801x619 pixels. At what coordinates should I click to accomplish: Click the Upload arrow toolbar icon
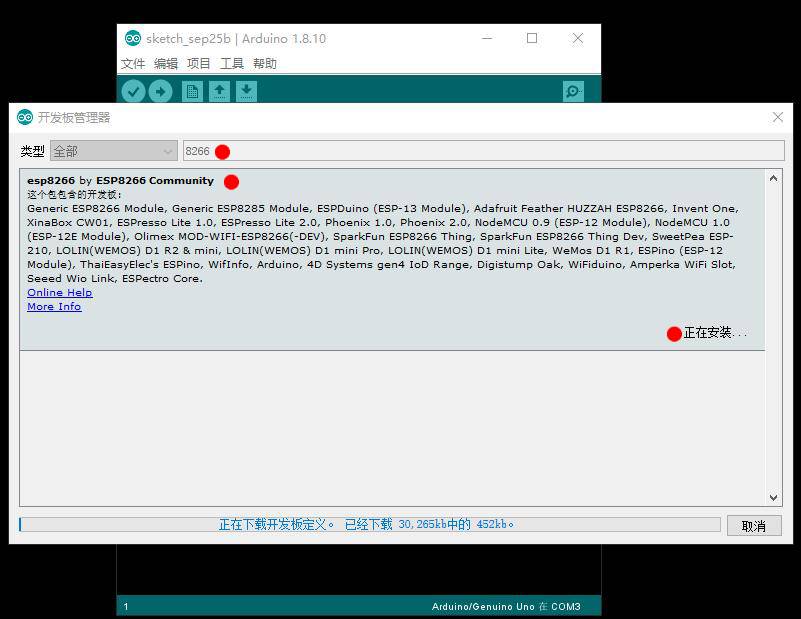(x=160, y=92)
